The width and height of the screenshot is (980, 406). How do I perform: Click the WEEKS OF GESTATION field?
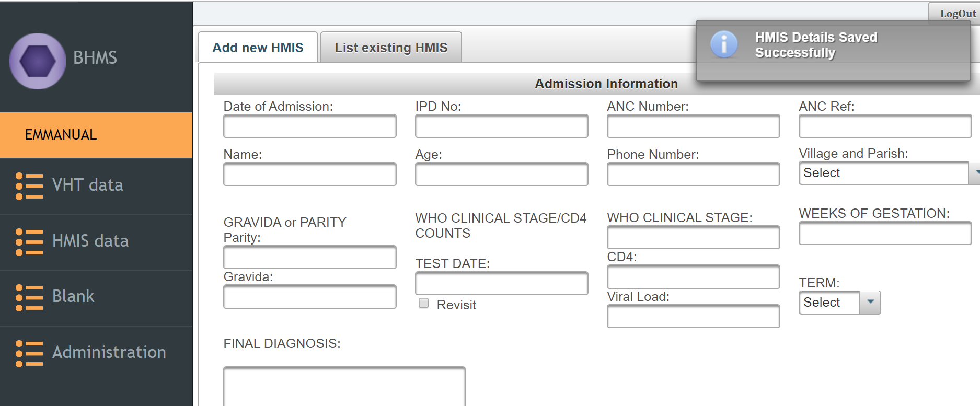885,234
